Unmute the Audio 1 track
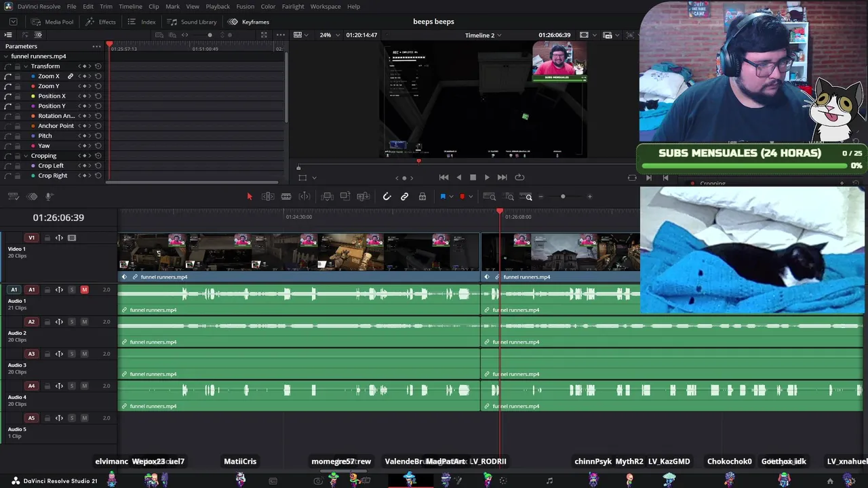Image resolution: width=868 pixels, height=488 pixels. click(84, 290)
